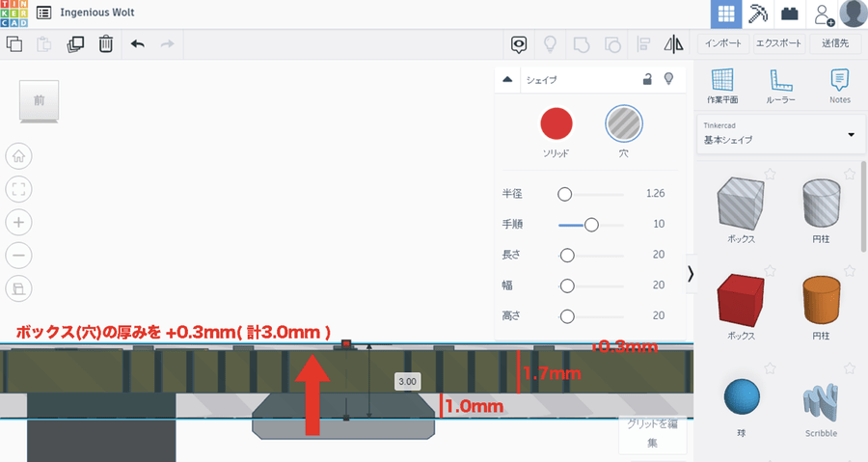
Task: Switch to Blocks pickaxe mode
Action: pyautogui.click(x=758, y=14)
